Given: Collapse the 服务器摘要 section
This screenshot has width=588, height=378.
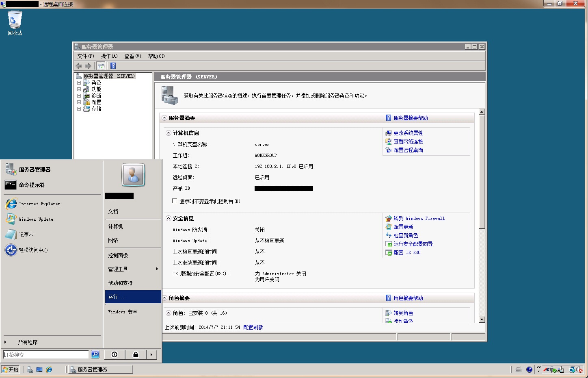Looking at the screenshot, I should (x=164, y=118).
